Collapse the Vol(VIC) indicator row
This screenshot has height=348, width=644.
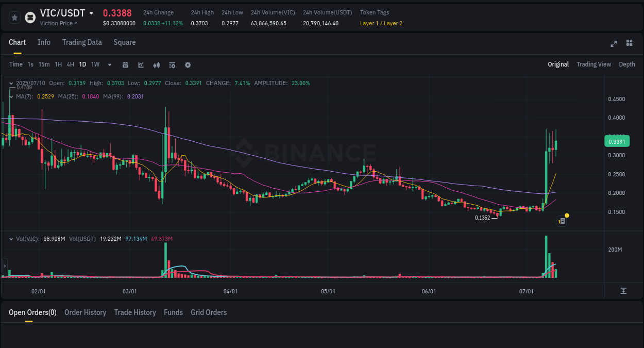click(11, 239)
